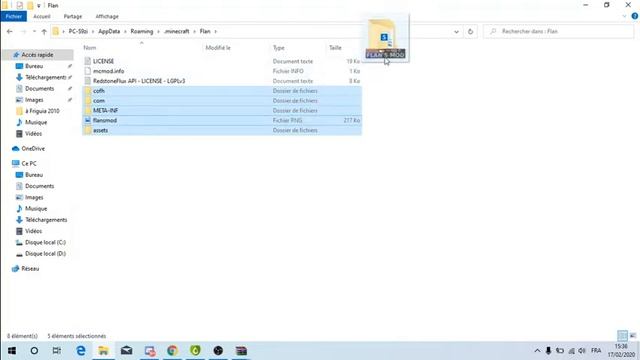Click the .minecraft breadcrumb
The height and width of the screenshot is (360, 640).
tap(176, 31)
